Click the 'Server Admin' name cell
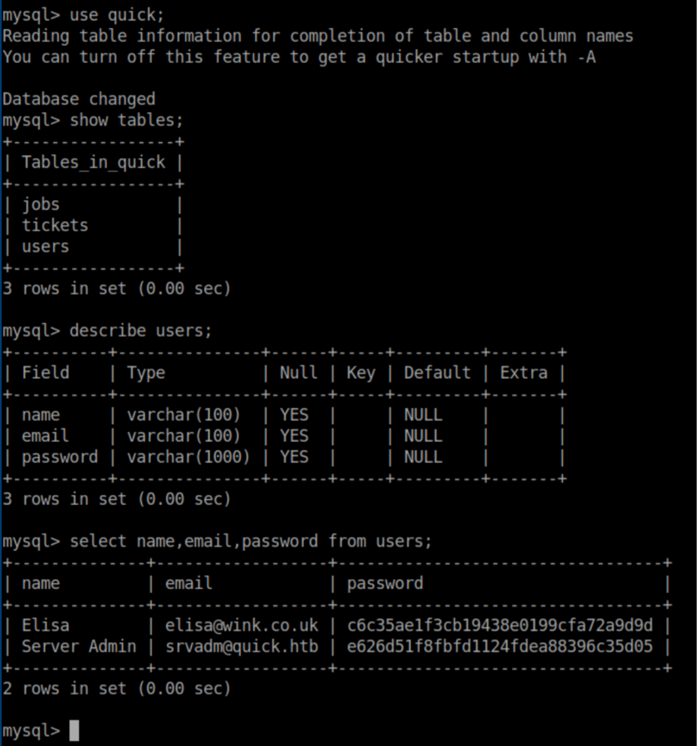The height and width of the screenshot is (746, 700). (79, 646)
